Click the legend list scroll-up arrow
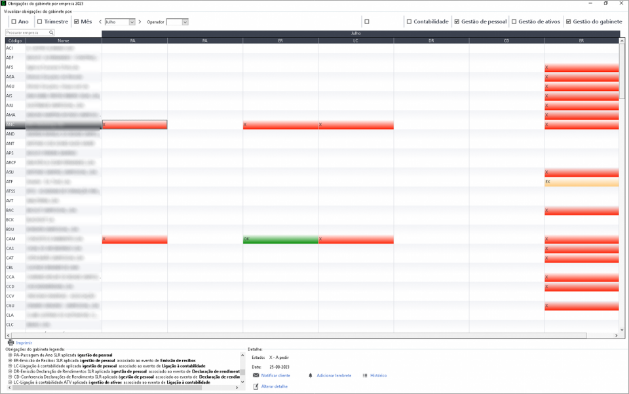The height and width of the screenshot is (394, 629). [x=242, y=355]
